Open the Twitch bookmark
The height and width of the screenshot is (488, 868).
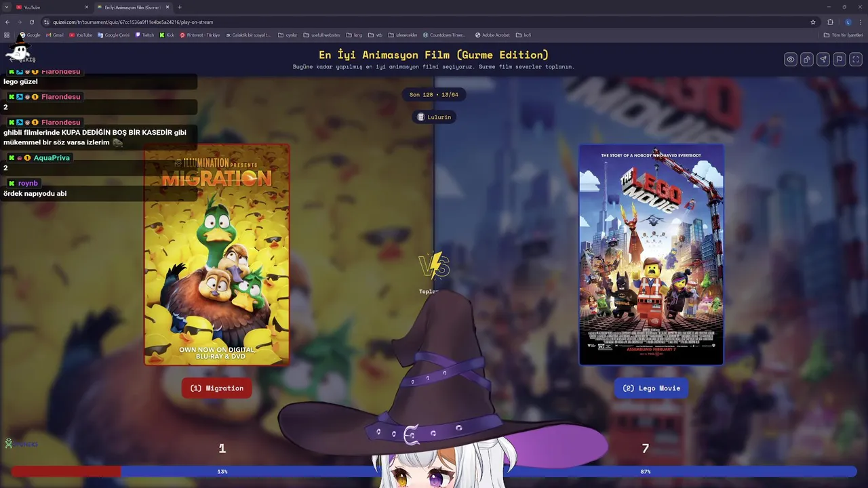(144, 35)
